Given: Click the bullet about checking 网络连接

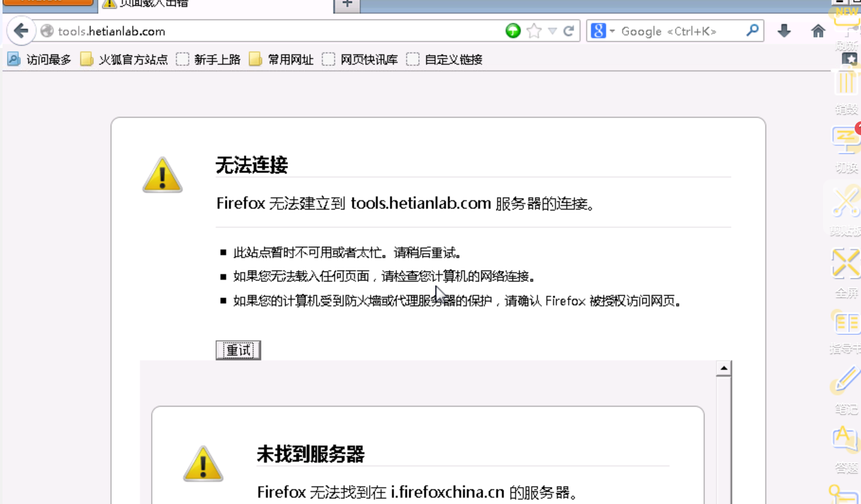Looking at the screenshot, I should 385,277.
